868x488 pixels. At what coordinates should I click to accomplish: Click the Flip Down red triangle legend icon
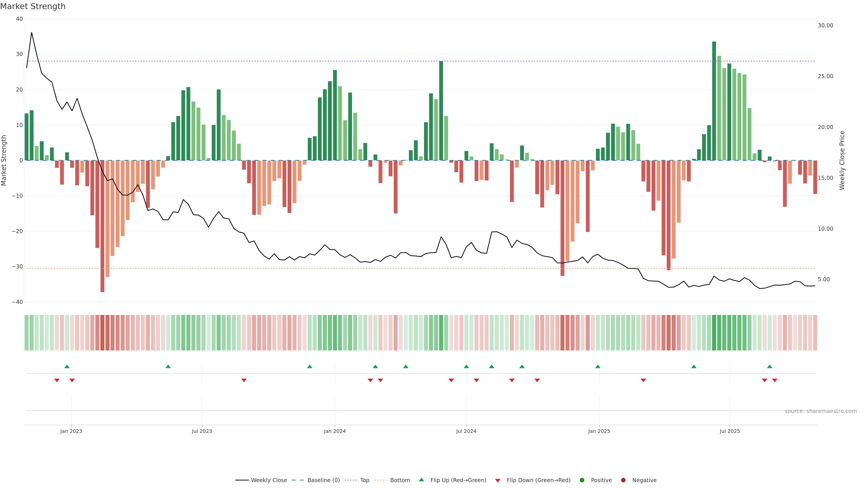pos(498,481)
